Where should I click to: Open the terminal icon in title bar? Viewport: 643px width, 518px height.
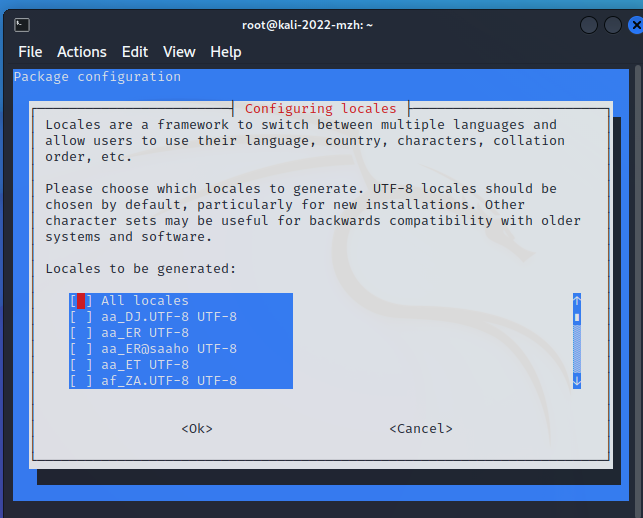click(x=22, y=25)
